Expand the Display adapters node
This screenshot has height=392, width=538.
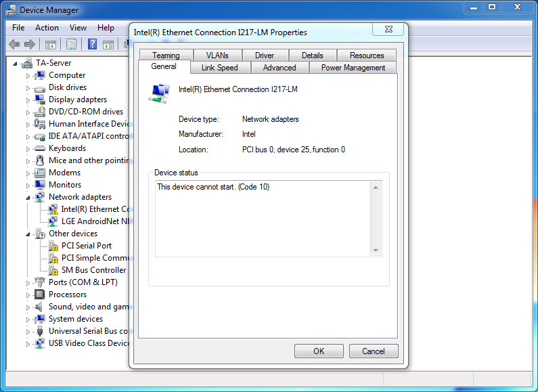28,100
